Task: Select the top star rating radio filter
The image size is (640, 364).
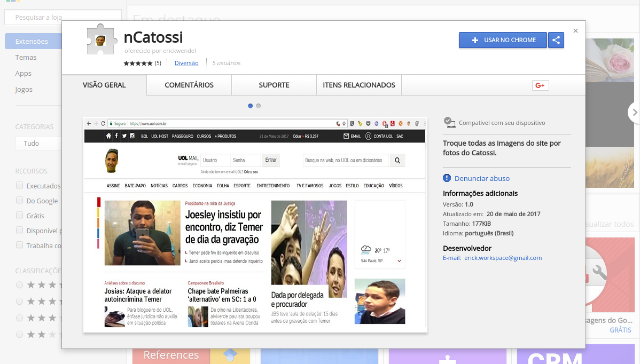Action: pos(19,285)
